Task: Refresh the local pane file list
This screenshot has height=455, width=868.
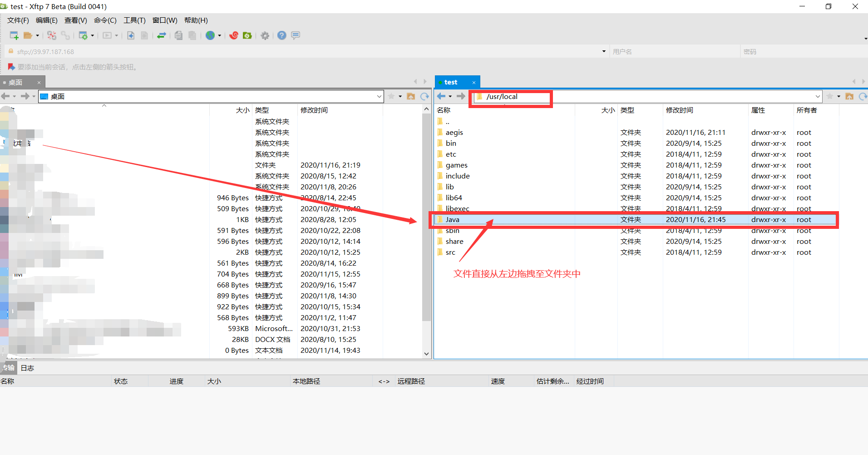Action: (424, 96)
